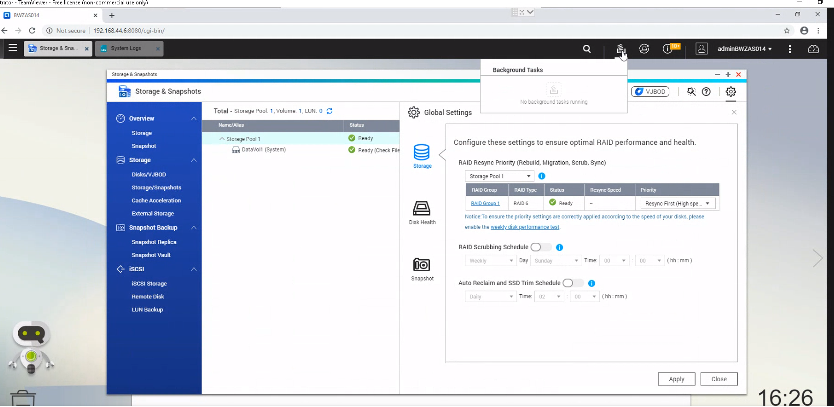Open LUN Backup in sidebar

pos(147,310)
